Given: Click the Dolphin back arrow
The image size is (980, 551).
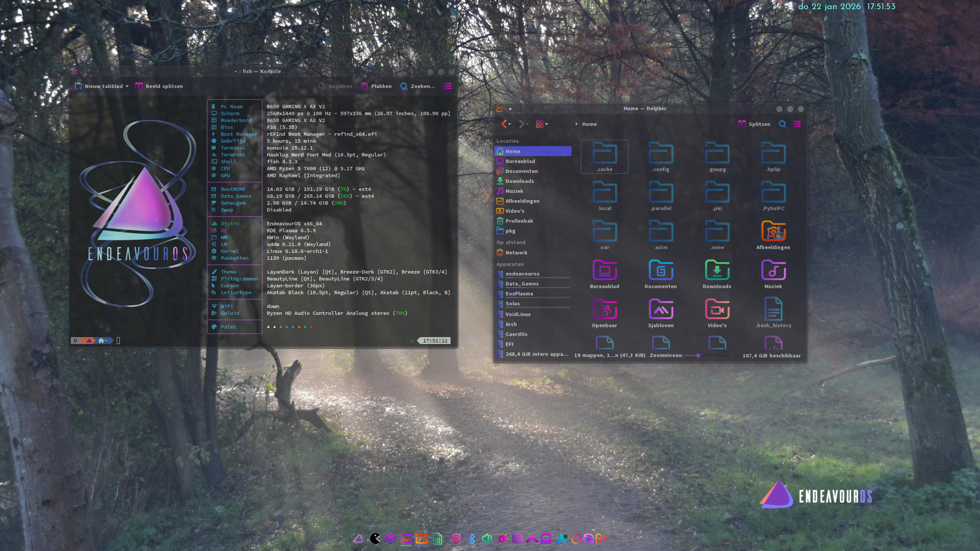Looking at the screenshot, I should [504, 124].
